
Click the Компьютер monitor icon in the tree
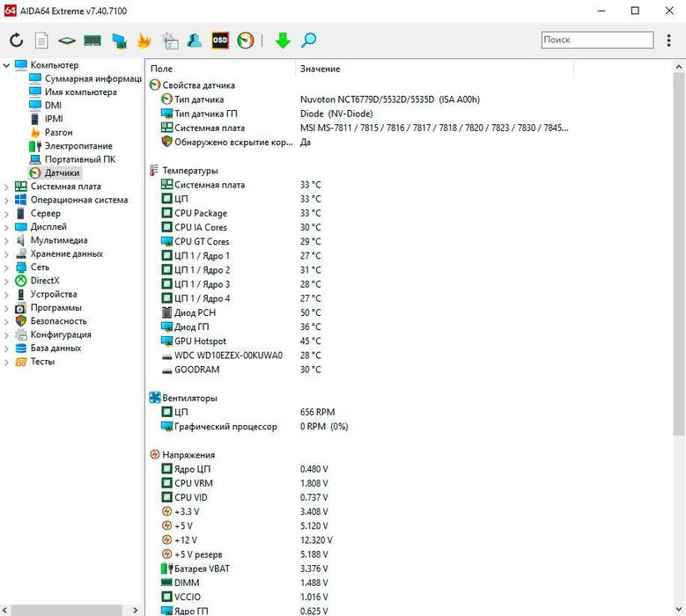pyautogui.click(x=20, y=65)
